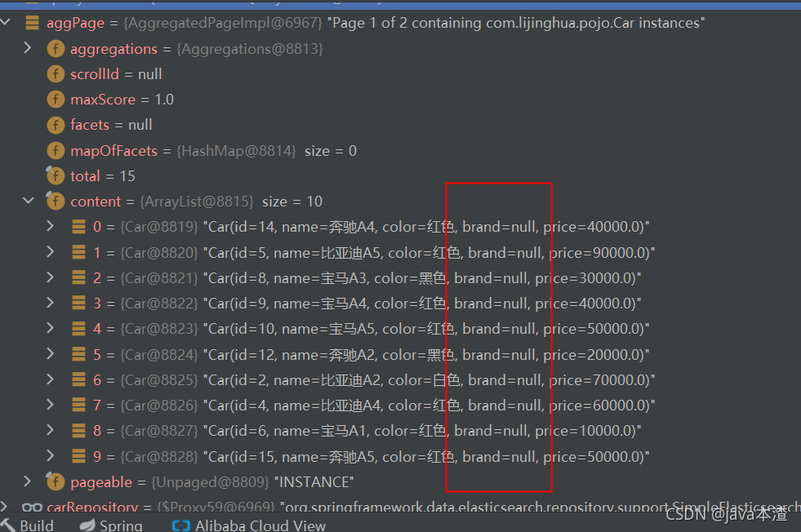Click the watch glasses icon for carRepository
This screenshot has width=801, height=532.
point(32,508)
